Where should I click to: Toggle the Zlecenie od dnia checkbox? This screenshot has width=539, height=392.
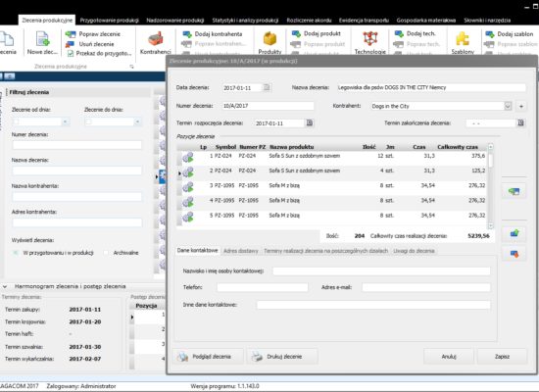16,122
